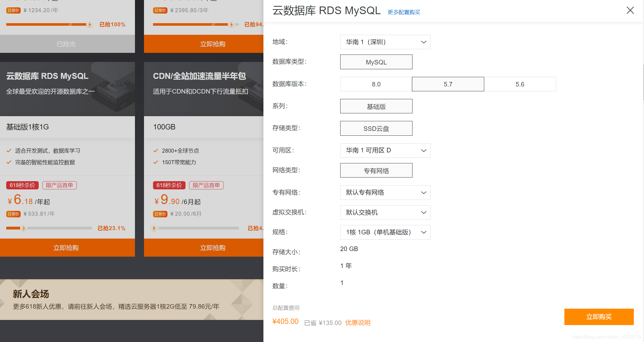
Task: Select the 专有网络 network type option
Action: pyautogui.click(x=376, y=170)
